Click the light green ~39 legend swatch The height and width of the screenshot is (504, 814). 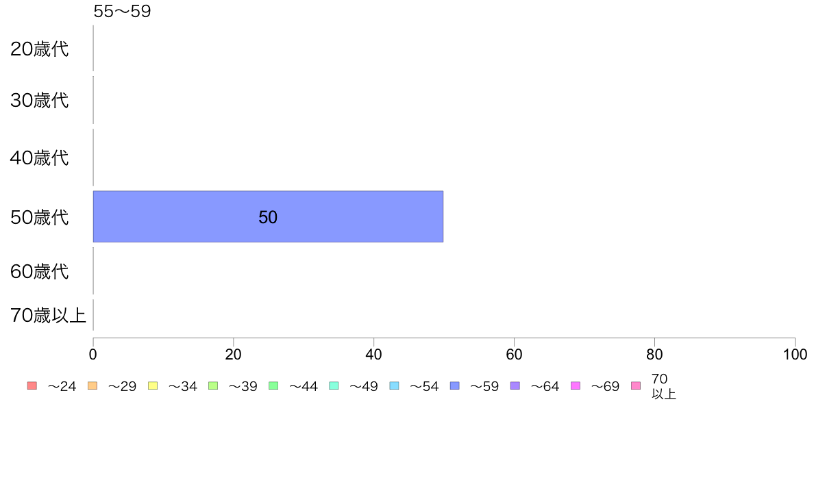[x=213, y=386]
